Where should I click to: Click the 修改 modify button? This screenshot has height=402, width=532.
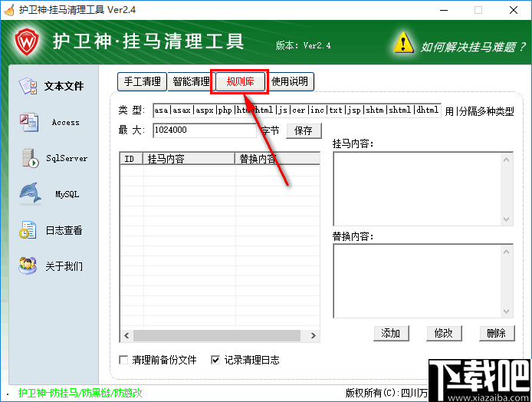[x=444, y=333]
